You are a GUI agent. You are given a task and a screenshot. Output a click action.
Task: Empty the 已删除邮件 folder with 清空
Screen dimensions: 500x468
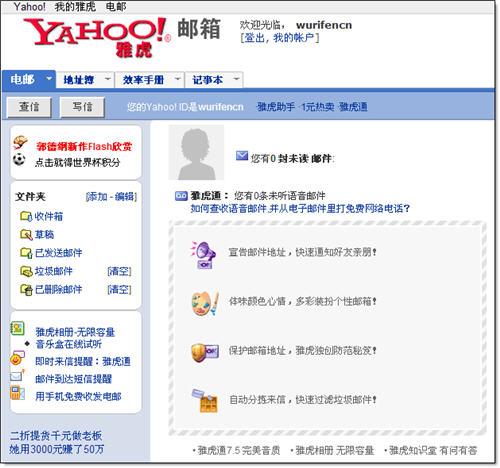click(119, 289)
